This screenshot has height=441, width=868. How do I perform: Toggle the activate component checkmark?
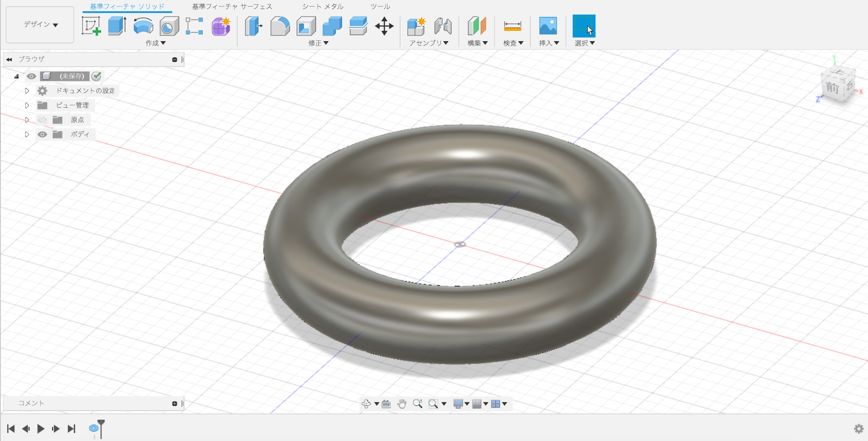point(96,76)
